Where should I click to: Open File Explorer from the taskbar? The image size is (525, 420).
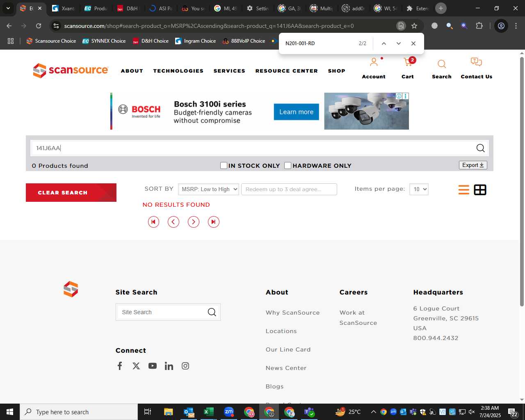168,412
